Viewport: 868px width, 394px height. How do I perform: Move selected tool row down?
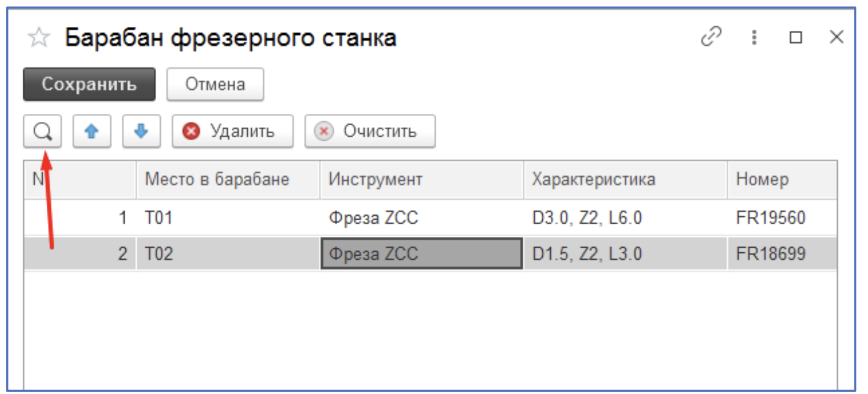pos(141,131)
